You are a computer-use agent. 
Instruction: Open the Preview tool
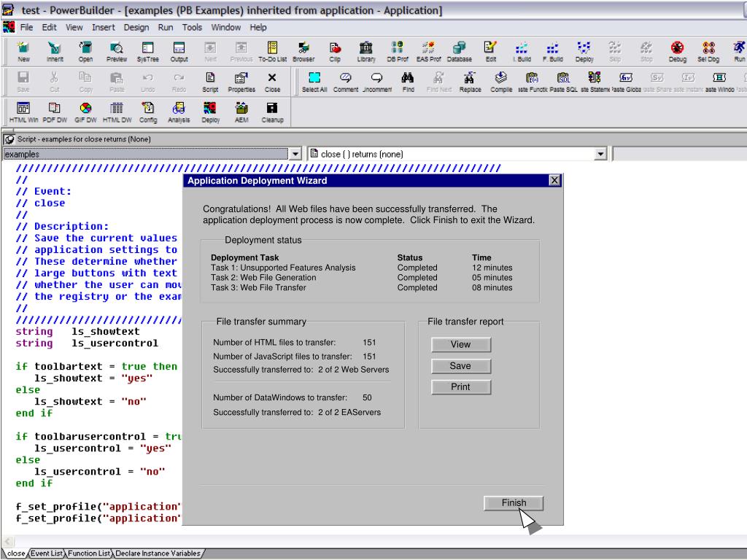point(117,52)
